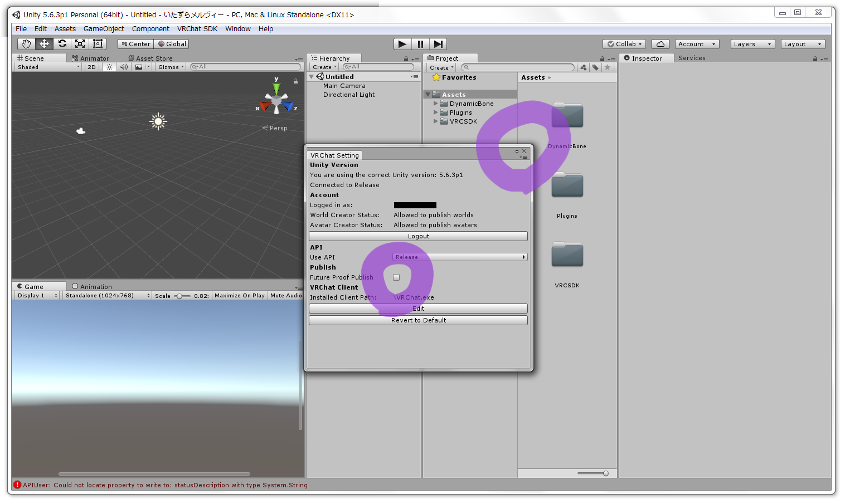The width and height of the screenshot is (845, 504).
Task: Click Revert to Default button
Action: (x=418, y=320)
